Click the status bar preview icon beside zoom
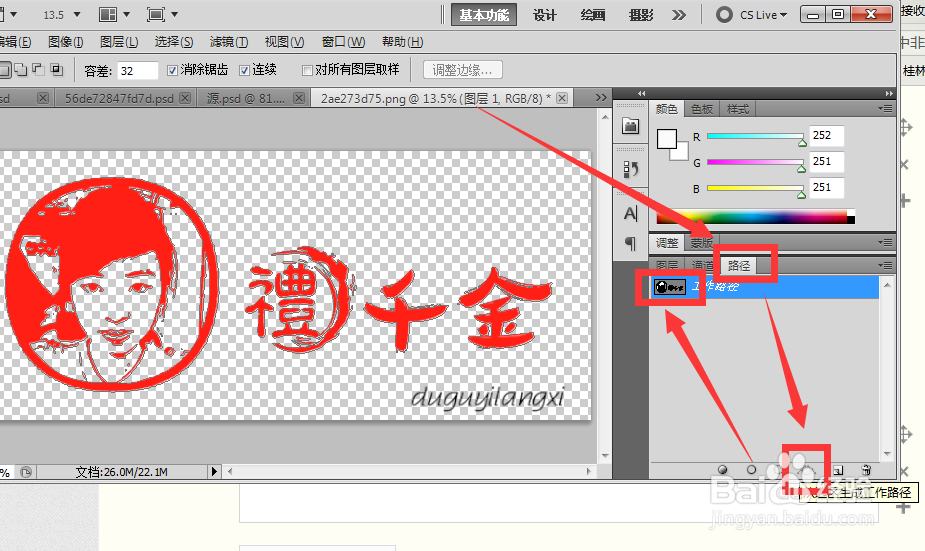925x551 pixels. 26,472
